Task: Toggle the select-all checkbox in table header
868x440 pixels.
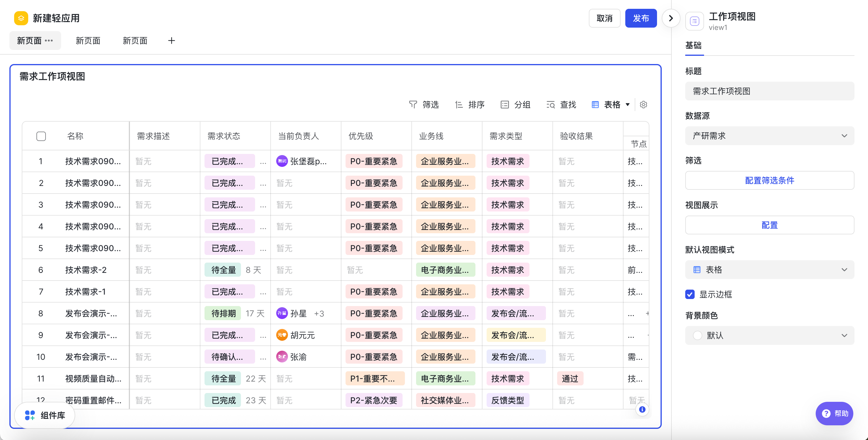Action: pos(41,136)
